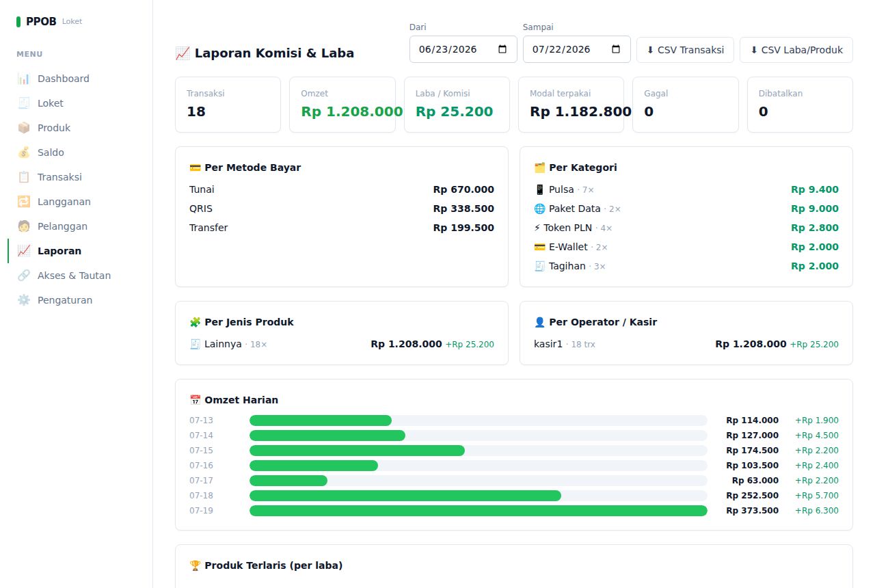Click the trophy icon beside Produk Terlaris

pyautogui.click(x=195, y=565)
